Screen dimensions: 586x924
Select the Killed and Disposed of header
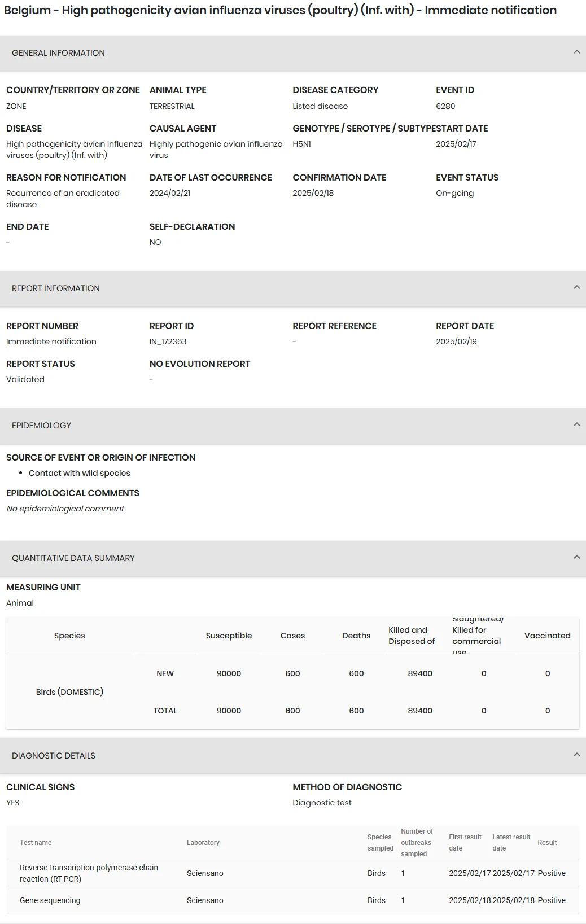pyautogui.click(x=412, y=636)
